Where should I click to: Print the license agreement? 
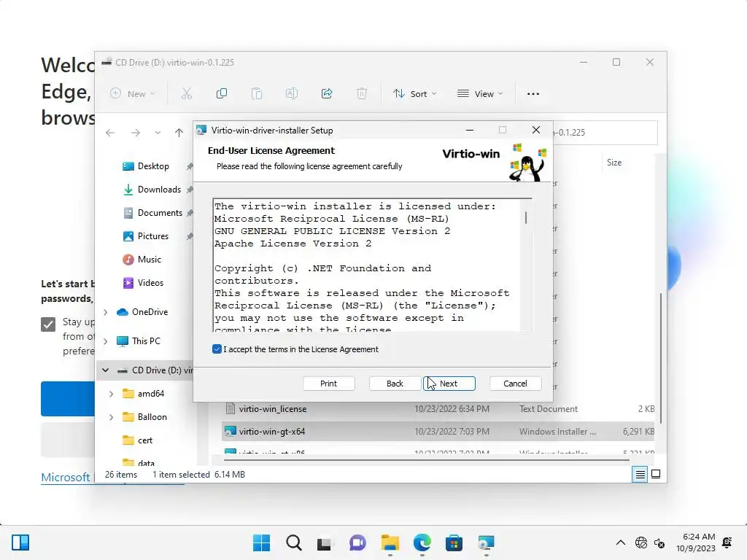pos(328,384)
